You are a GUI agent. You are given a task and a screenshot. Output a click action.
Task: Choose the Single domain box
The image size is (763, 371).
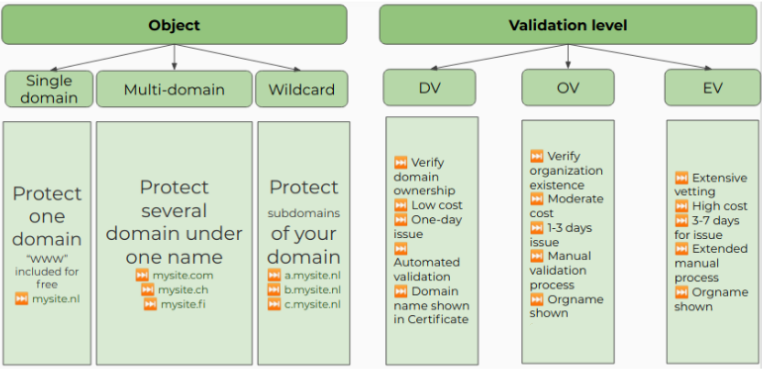point(49,89)
